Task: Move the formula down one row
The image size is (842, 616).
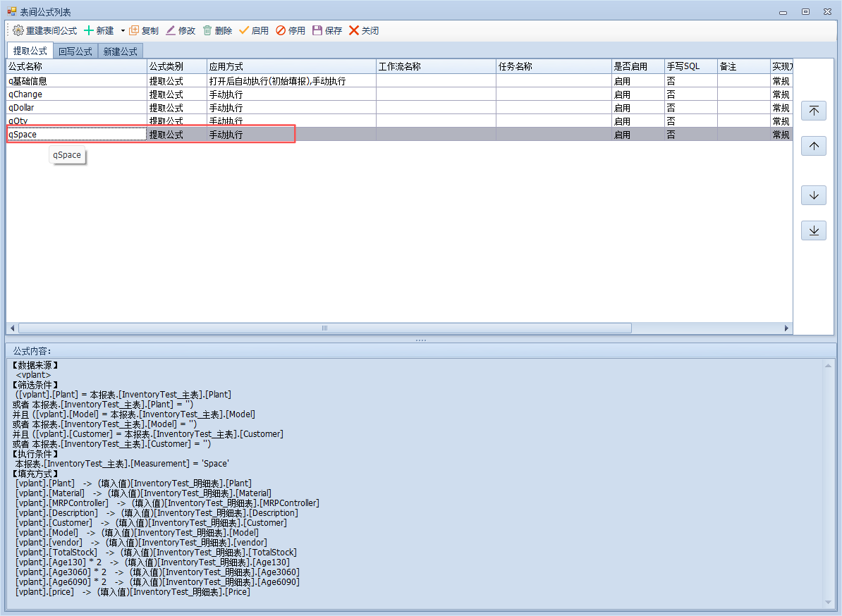Action: (814, 195)
